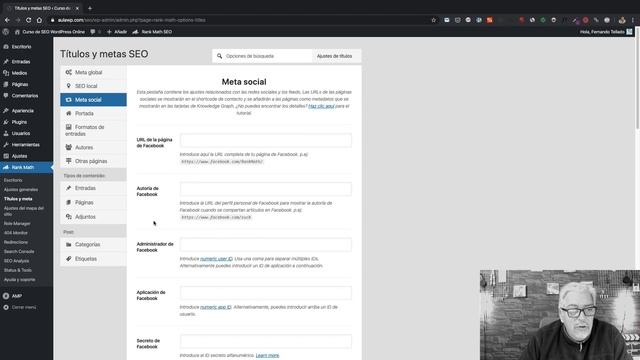
Task: Open Role Manager submenu item
Action: (17, 224)
